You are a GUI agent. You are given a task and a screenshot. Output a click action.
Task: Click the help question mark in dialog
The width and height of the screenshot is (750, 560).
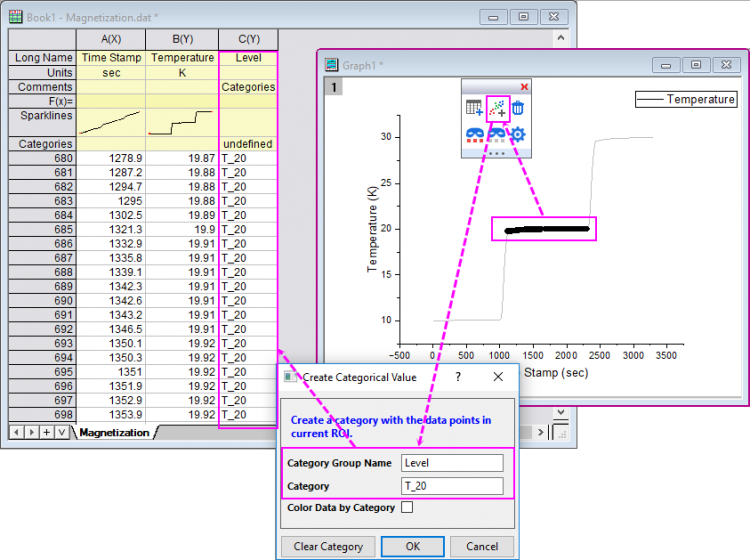458,377
